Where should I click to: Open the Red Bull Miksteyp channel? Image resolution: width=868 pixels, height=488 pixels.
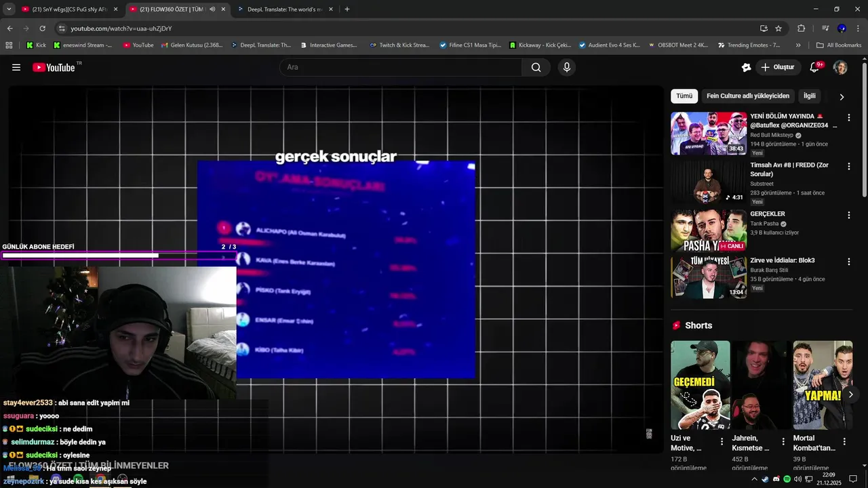(772, 135)
